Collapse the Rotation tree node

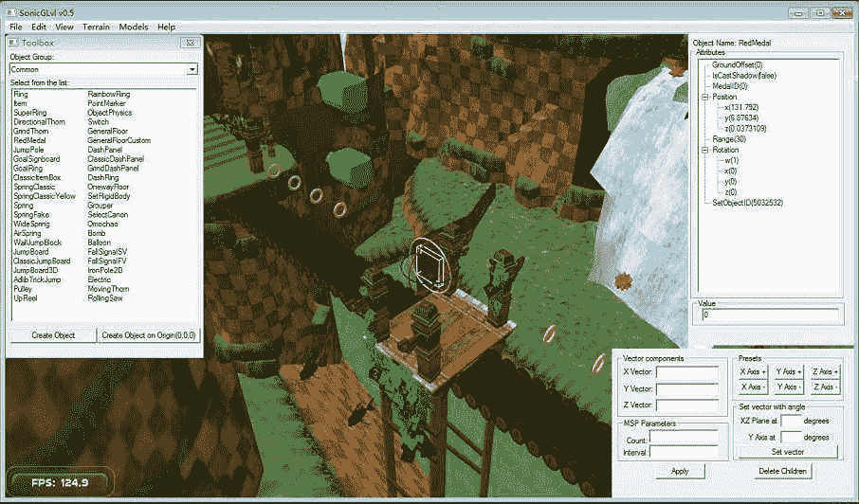coord(705,150)
